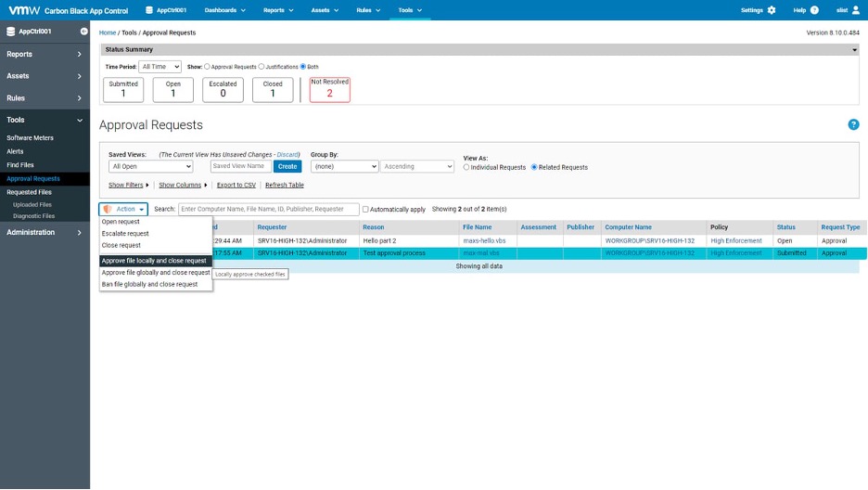Open the blue page help icon
Viewport: 868px width, 490px height.
853,124
